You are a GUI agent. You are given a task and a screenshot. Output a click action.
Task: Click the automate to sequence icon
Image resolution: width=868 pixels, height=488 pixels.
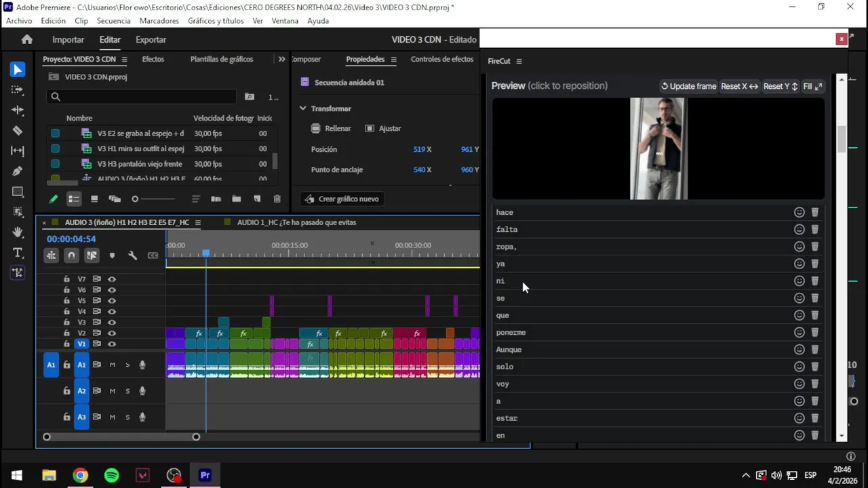[216, 199]
